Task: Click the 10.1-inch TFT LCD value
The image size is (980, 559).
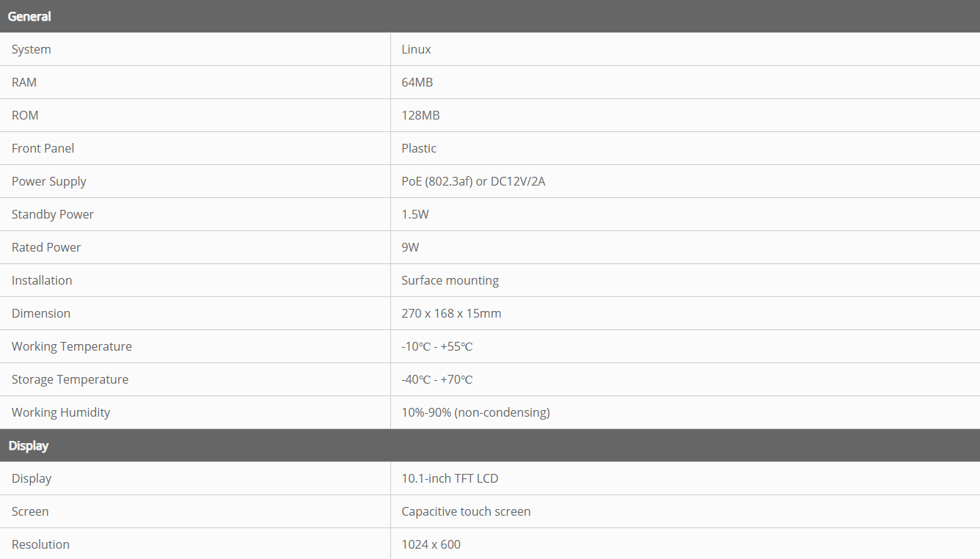Action: click(450, 478)
